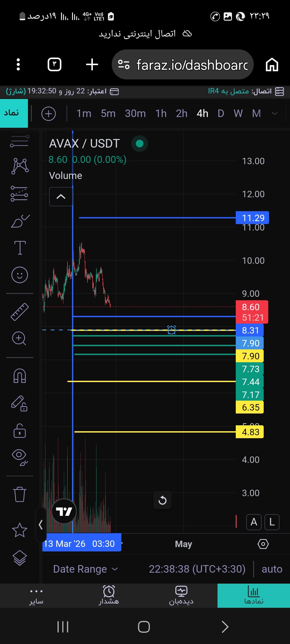Image resolution: width=290 pixels, height=644 pixels.
Task: Select the brush drawing tool
Action: pyautogui.click(x=20, y=221)
